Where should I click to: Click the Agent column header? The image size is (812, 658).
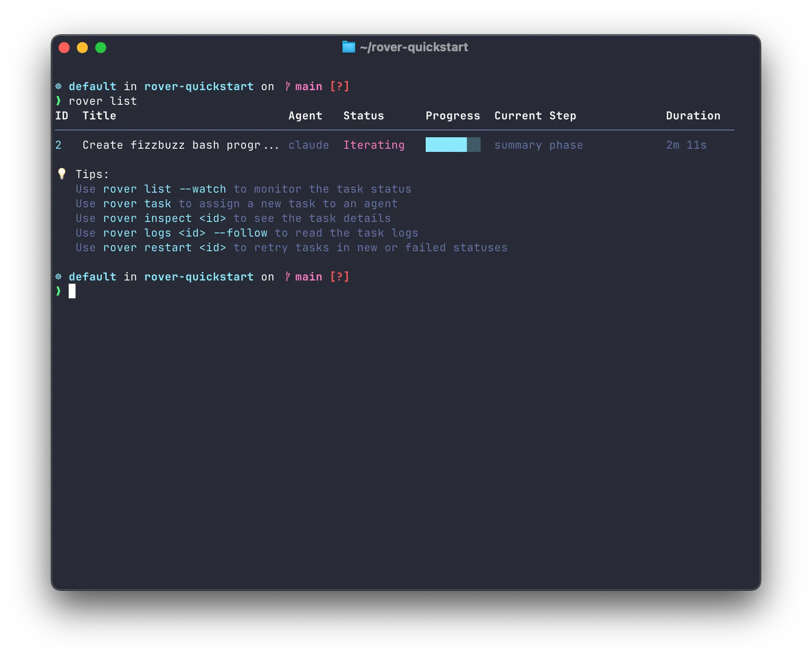[305, 116]
